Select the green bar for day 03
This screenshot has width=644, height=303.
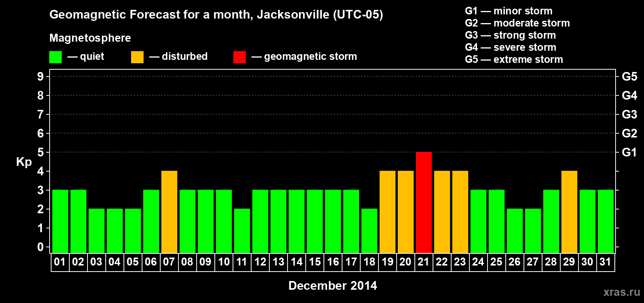(97, 231)
